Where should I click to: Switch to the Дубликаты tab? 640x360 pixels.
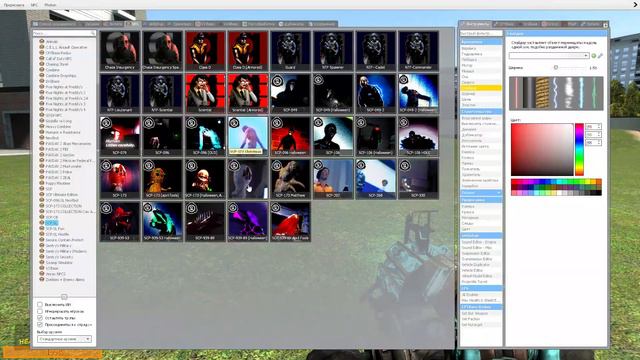coord(291,24)
